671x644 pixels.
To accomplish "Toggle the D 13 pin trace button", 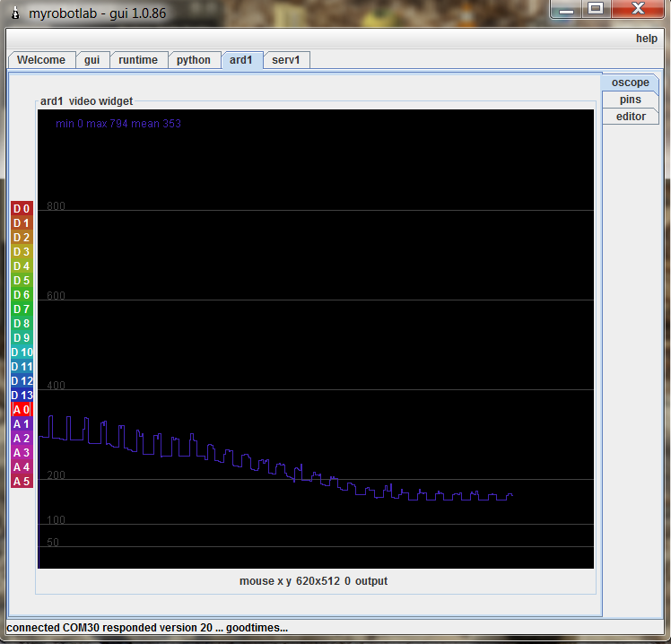I will 22,395.
